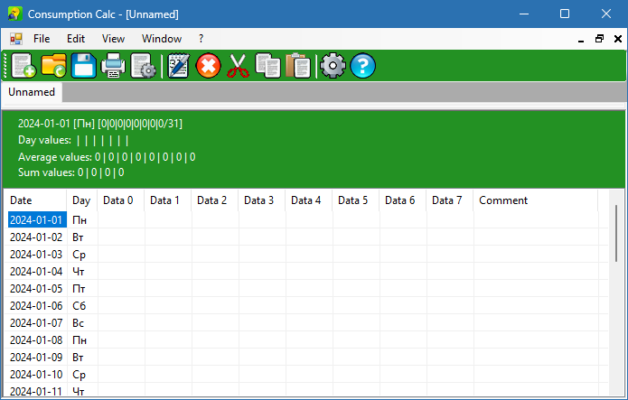The width and height of the screenshot is (628, 400).
Task: Edit entry using the notepad-pencil icon
Action: [178, 66]
